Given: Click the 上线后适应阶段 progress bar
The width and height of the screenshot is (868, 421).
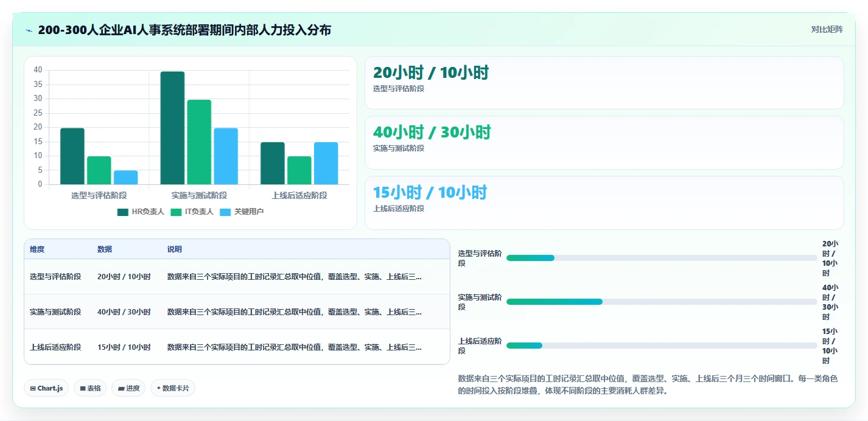Looking at the screenshot, I should (662, 346).
